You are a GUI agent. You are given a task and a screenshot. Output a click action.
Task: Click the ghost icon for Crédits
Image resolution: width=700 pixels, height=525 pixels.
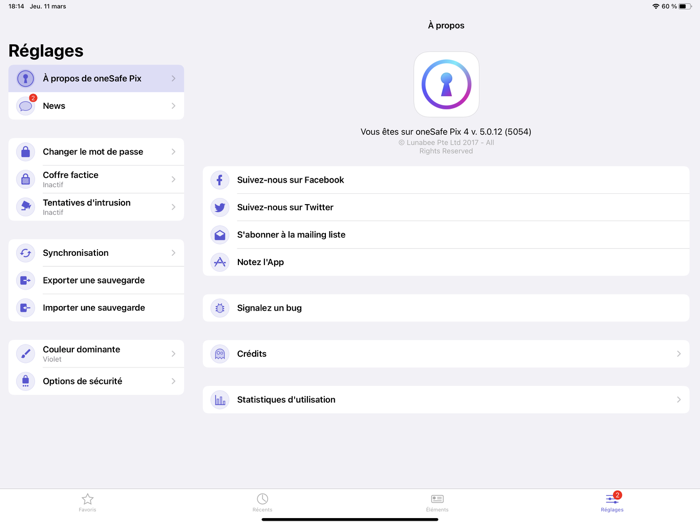point(220,354)
